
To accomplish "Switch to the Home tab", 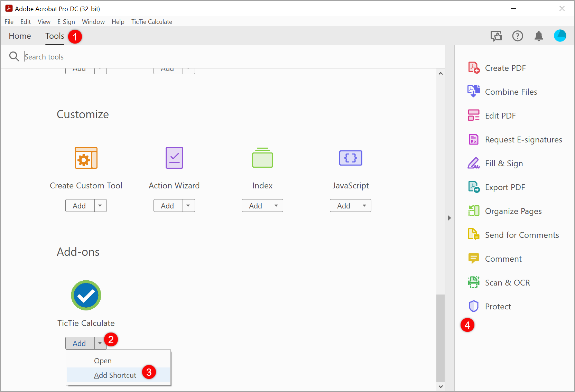I will (x=20, y=36).
